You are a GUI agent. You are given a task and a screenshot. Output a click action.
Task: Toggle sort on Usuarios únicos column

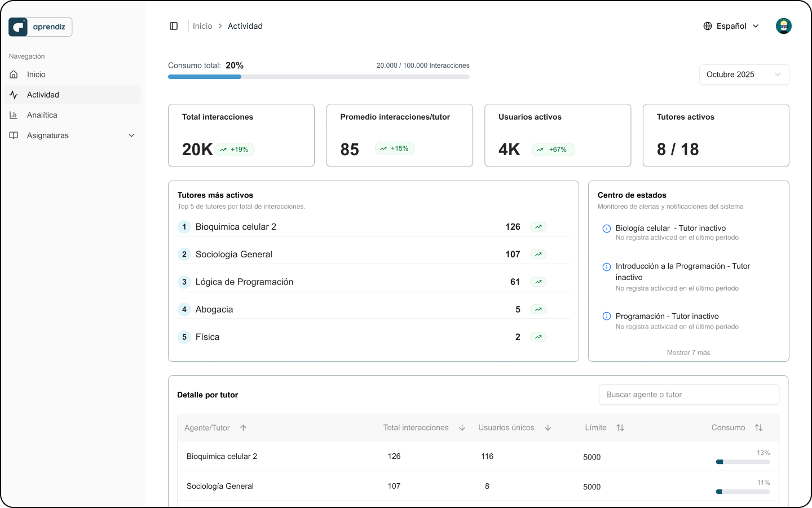tap(548, 428)
